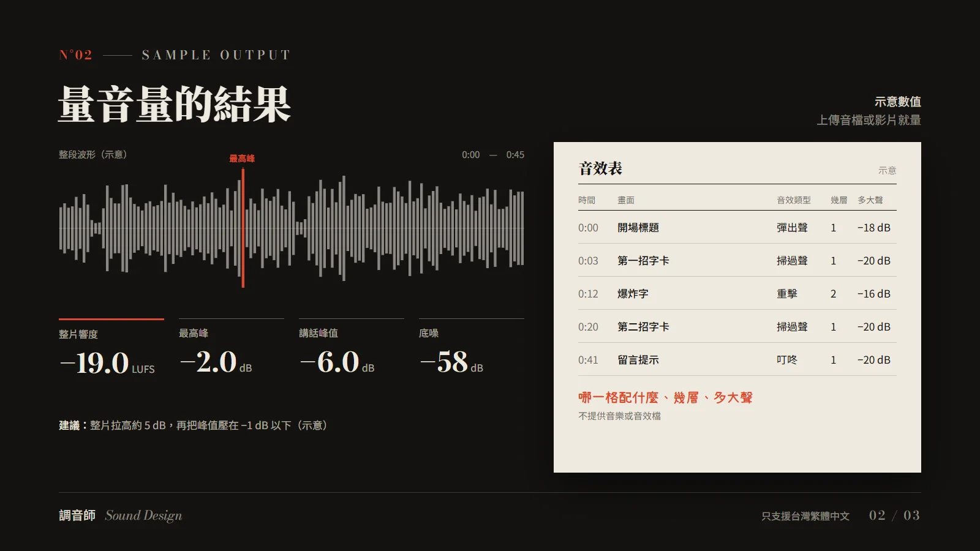
Task: Select the 開場標題 row in 音效表
Action: (x=737, y=228)
